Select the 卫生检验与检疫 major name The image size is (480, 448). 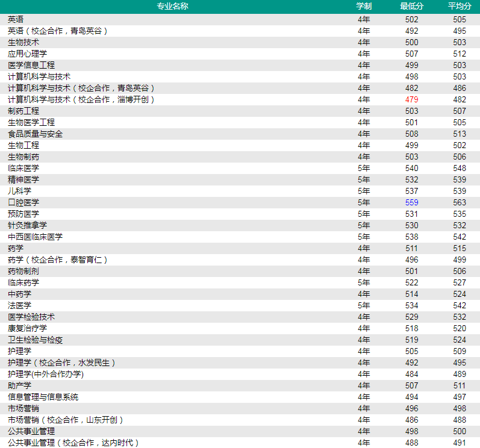click(x=35, y=340)
